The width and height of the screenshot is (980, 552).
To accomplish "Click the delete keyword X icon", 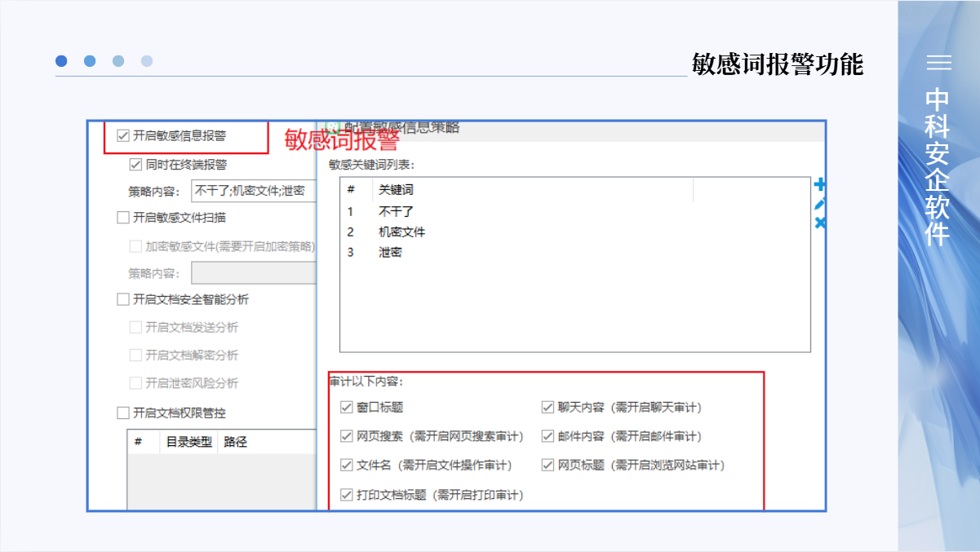I will point(819,223).
